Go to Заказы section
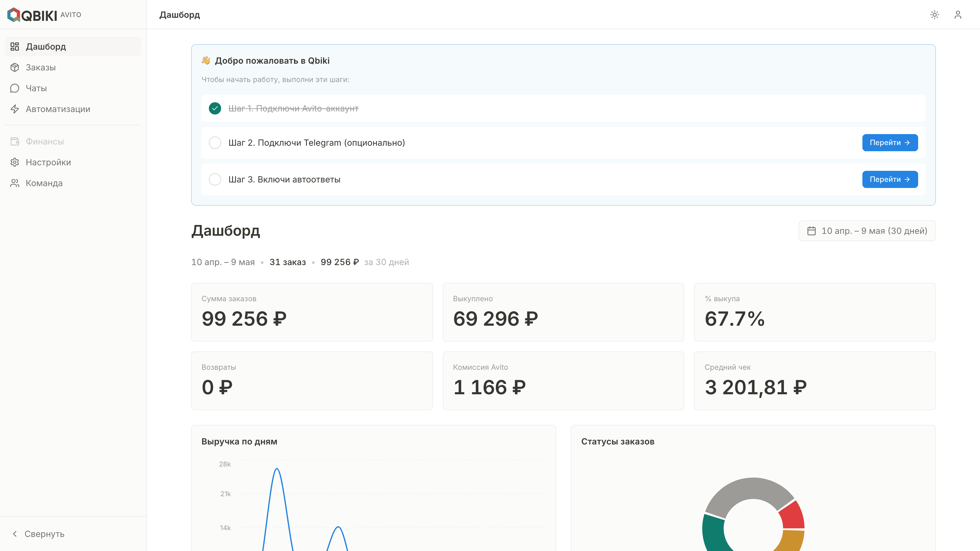The height and width of the screenshot is (551, 980). (x=73, y=67)
